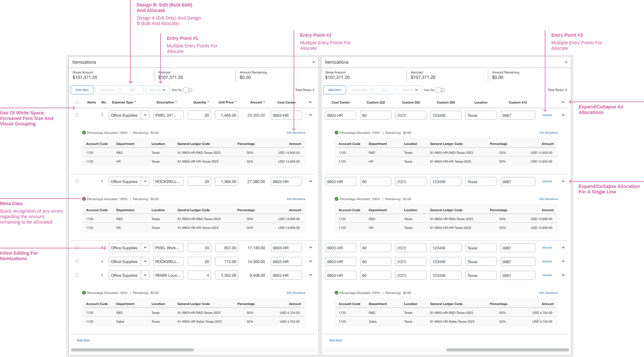644x357 pixels.
Task: Click Add item button in left panel
Action: click(82, 90)
